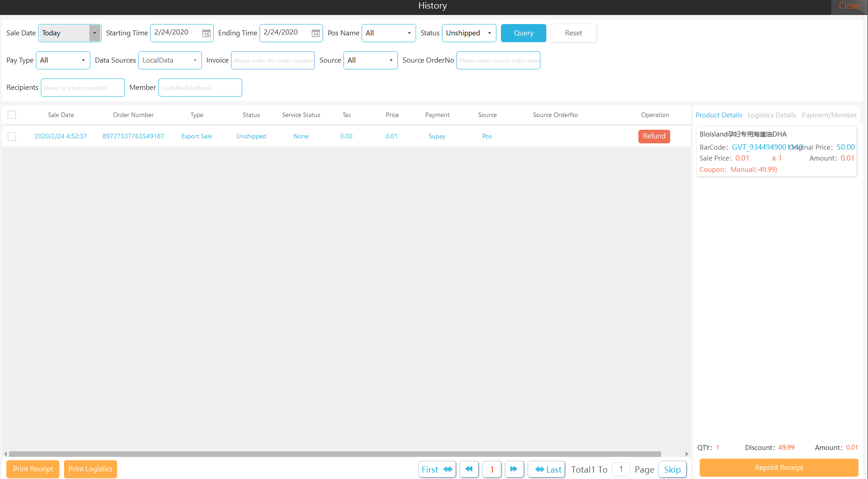The height and width of the screenshot is (479, 868).
Task: Click the Refund button for the order
Action: pyautogui.click(x=654, y=136)
